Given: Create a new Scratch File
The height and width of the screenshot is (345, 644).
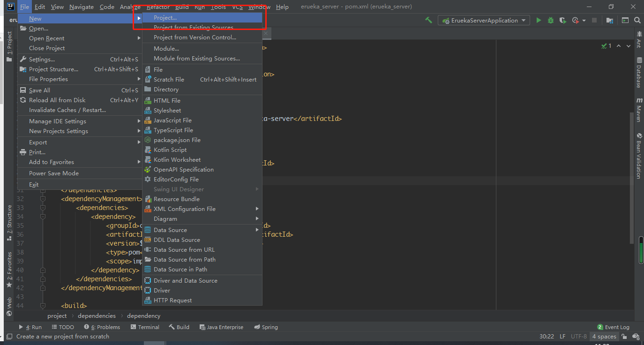Looking at the screenshot, I should 202,80.
